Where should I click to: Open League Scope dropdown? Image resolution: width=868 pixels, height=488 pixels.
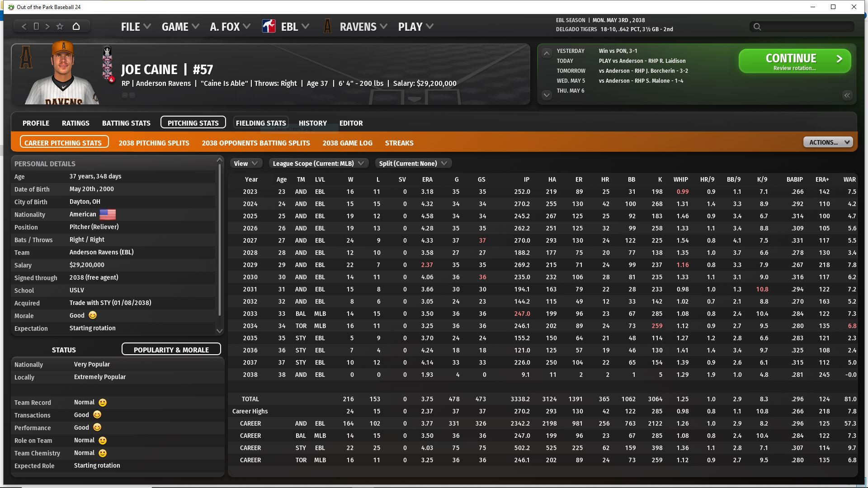(318, 164)
